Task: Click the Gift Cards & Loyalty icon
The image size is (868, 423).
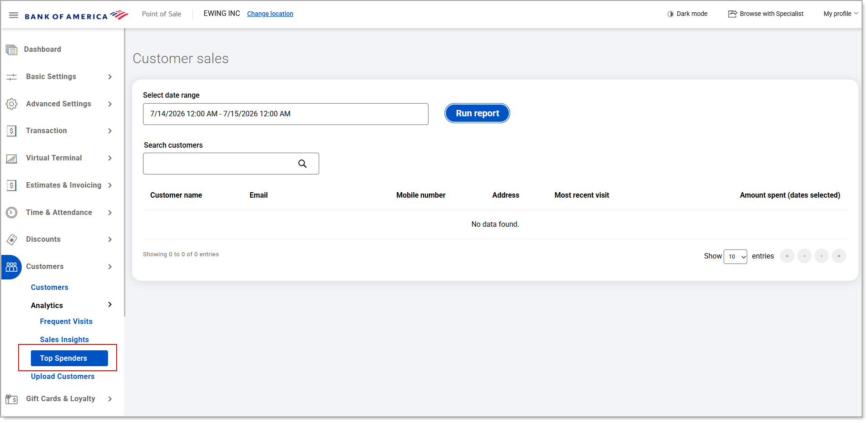Action: click(x=12, y=399)
